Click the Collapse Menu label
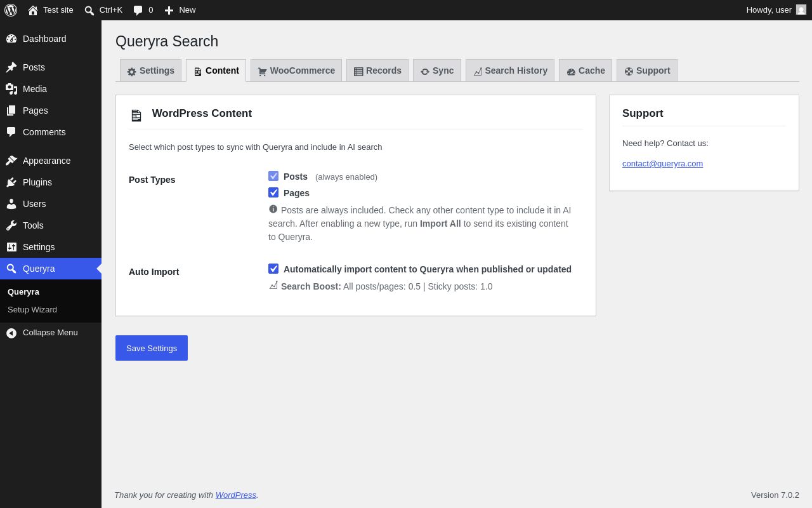This screenshot has width=812, height=508. tap(50, 333)
